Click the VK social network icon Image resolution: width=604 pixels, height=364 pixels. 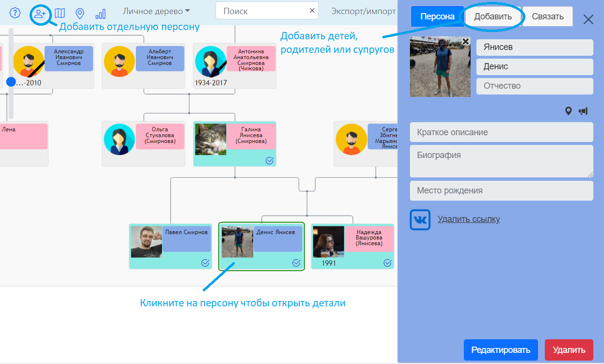coord(420,220)
